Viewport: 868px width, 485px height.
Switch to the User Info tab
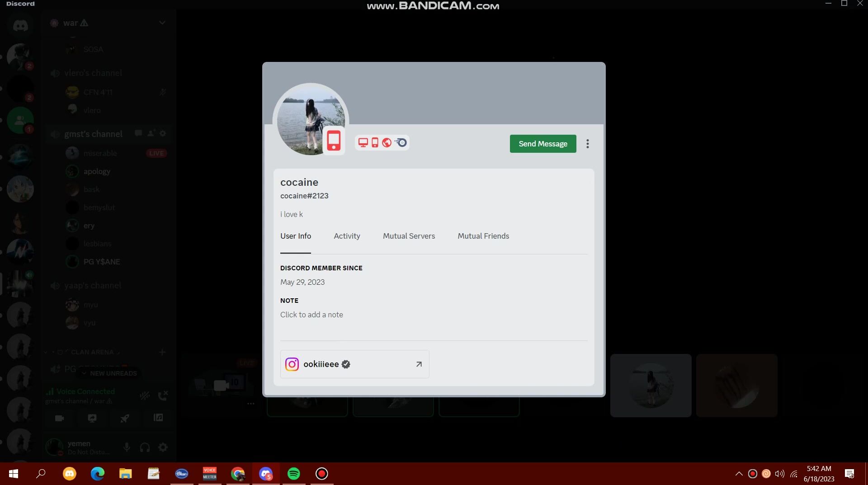tap(296, 236)
